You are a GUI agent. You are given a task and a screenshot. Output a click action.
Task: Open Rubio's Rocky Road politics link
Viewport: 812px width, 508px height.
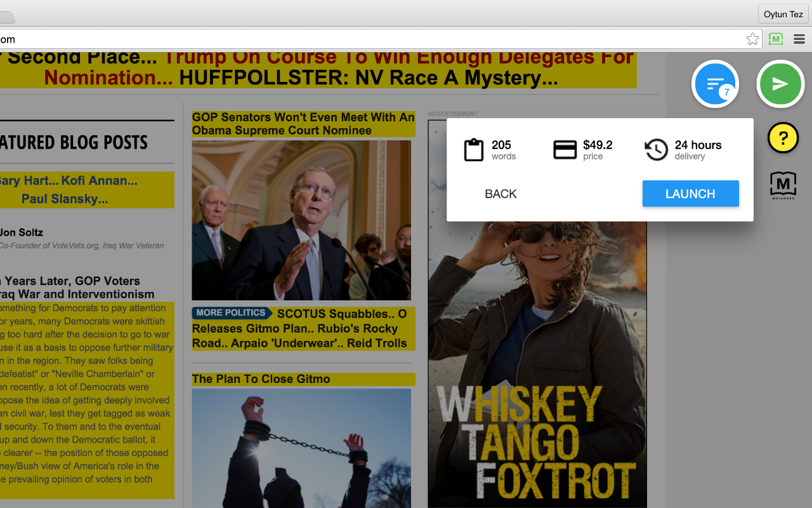295,336
